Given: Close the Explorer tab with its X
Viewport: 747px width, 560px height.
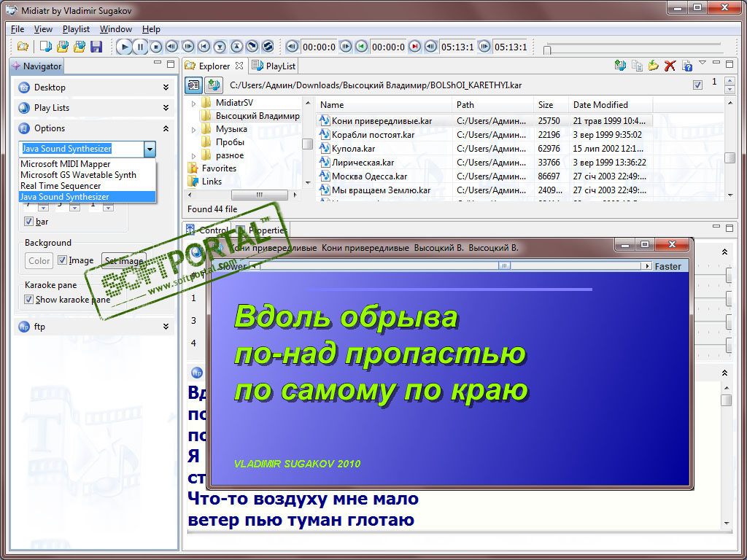Looking at the screenshot, I should [x=239, y=66].
